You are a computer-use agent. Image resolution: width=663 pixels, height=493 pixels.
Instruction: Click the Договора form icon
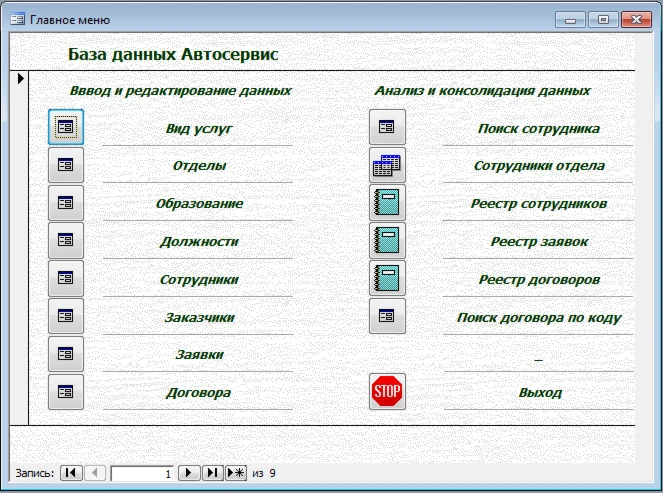coord(66,392)
